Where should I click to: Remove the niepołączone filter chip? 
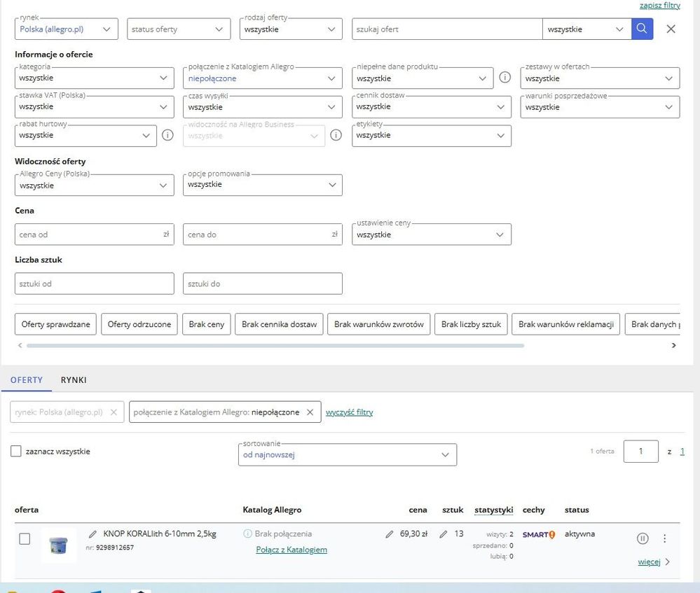310,412
